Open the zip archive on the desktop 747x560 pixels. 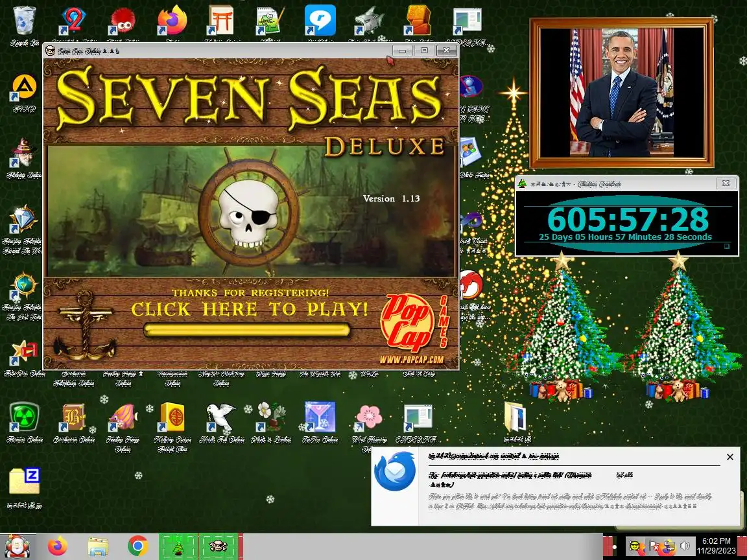pos(24,481)
